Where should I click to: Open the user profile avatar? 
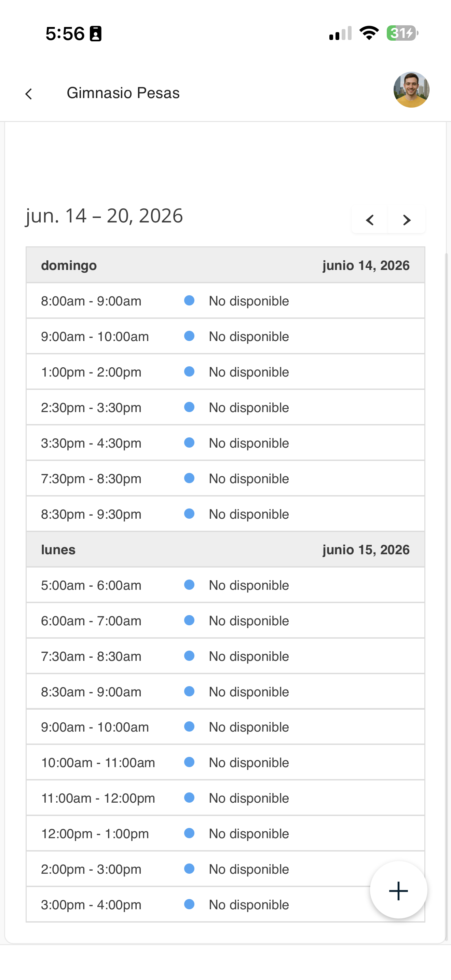pyautogui.click(x=411, y=90)
